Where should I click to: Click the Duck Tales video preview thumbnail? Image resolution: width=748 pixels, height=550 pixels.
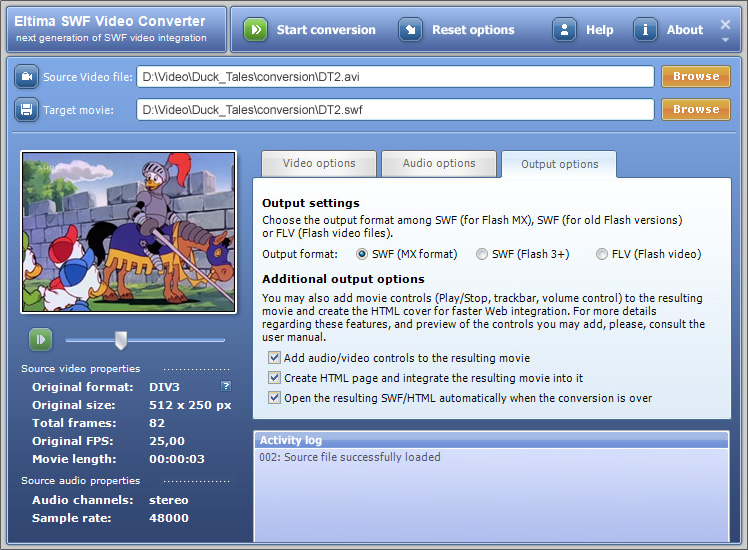coord(128,232)
